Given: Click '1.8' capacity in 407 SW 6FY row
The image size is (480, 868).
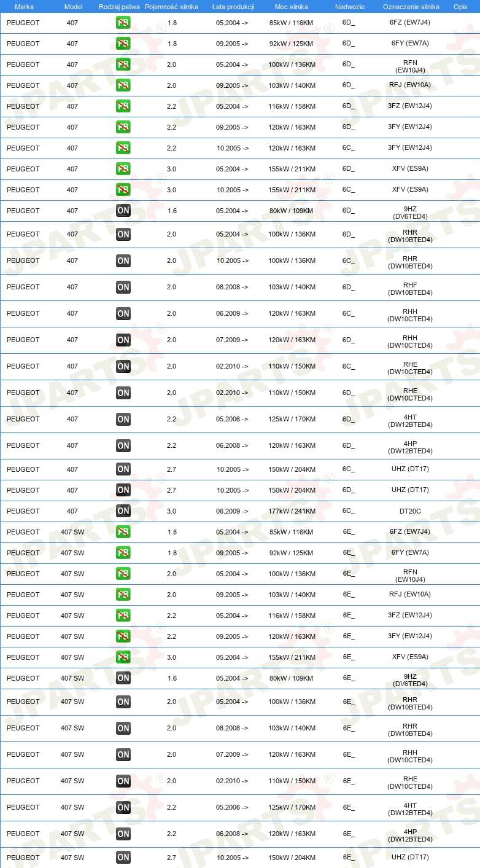Looking at the screenshot, I should pyautogui.click(x=172, y=553).
